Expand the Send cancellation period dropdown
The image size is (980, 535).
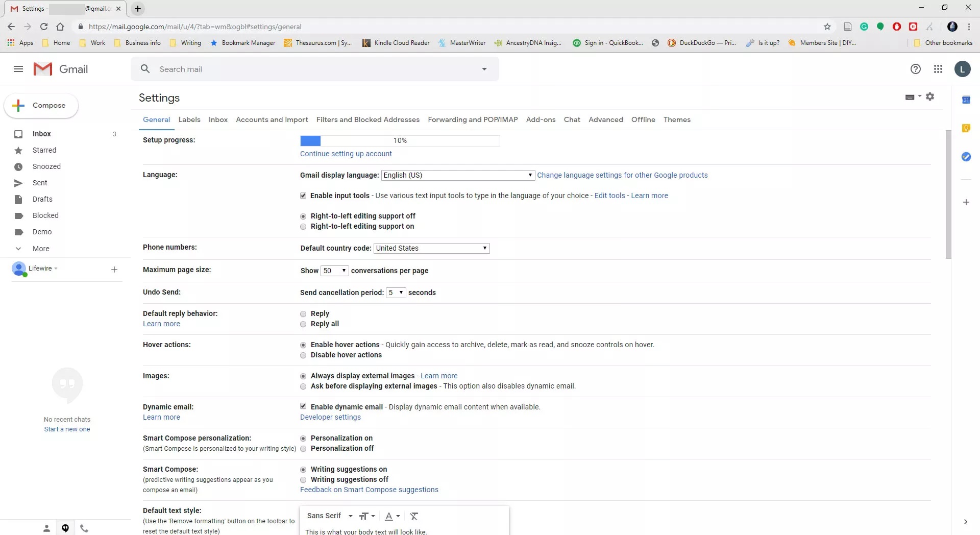click(x=396, y=293)
